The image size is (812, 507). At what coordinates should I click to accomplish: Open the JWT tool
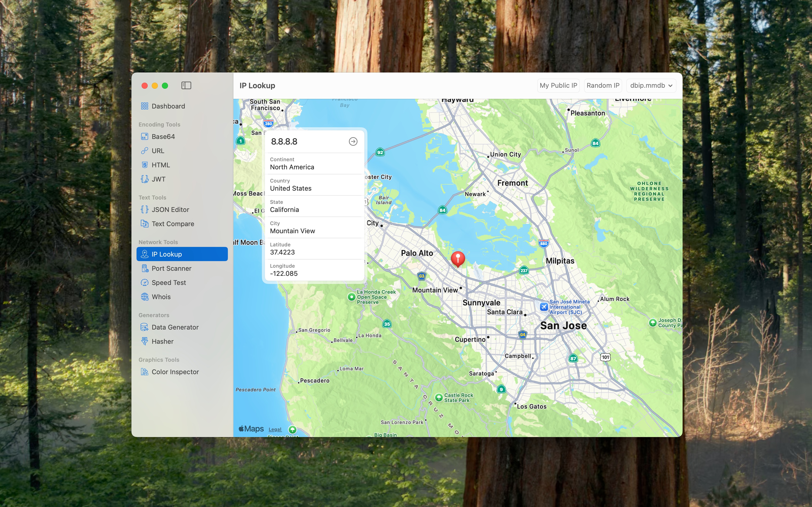tap(158, 179)
